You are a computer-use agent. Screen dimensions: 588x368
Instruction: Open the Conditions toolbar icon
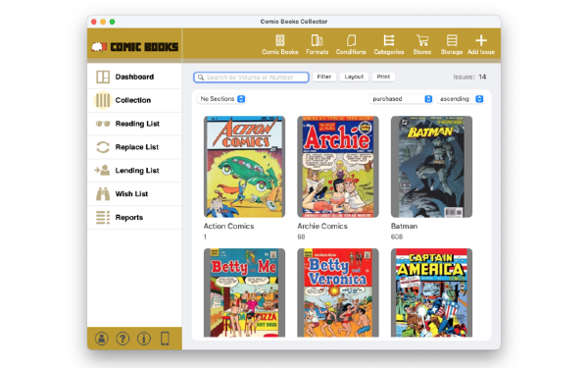(351, 40)
